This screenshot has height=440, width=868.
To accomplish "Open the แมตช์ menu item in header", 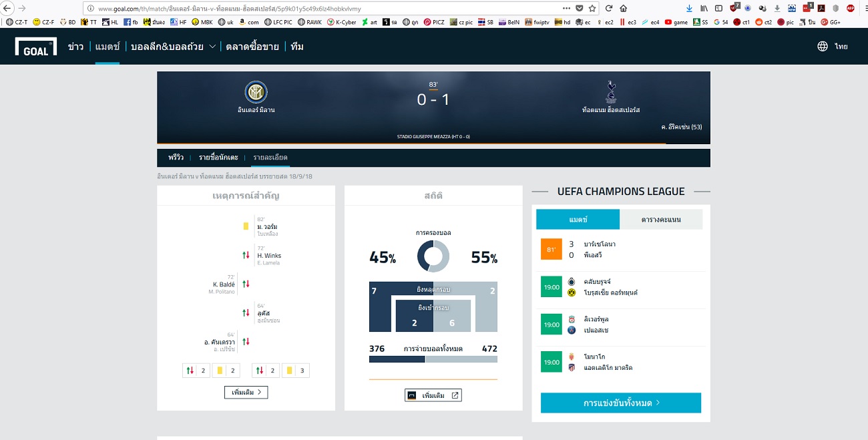I will tap(107, 46).
